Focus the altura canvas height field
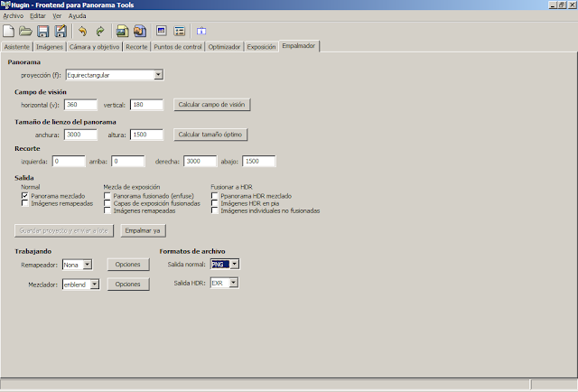The width and height of the screenshot is (578, 392). pos(146,135)
